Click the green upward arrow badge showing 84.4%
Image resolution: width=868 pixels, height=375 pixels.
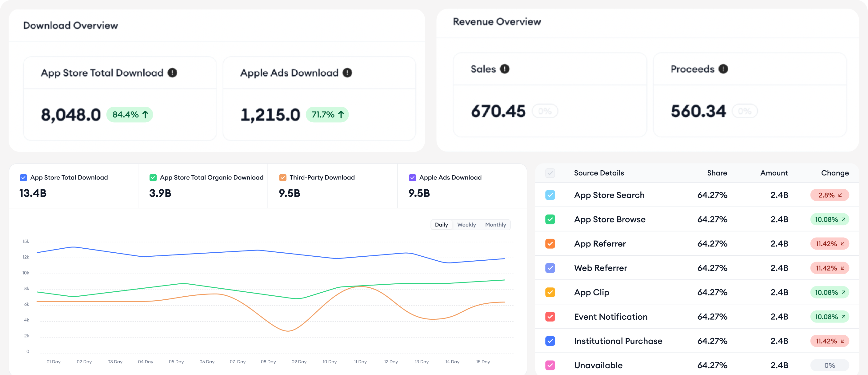(130, 114)
